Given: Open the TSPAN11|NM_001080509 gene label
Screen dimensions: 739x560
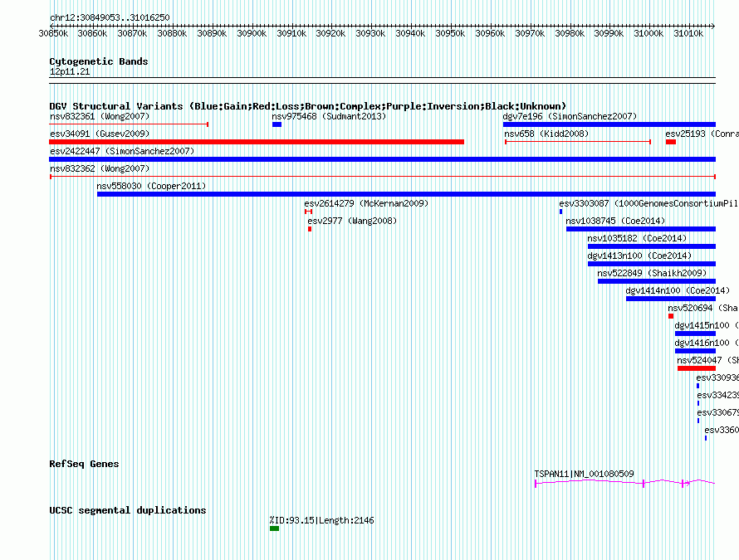Looking at the screenshot, I should (x=584, y=474).
